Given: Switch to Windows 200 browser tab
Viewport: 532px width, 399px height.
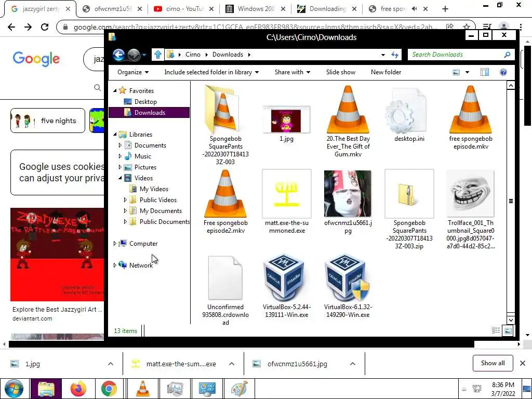Looking at the screenshot, I should (x=255, y=9).
